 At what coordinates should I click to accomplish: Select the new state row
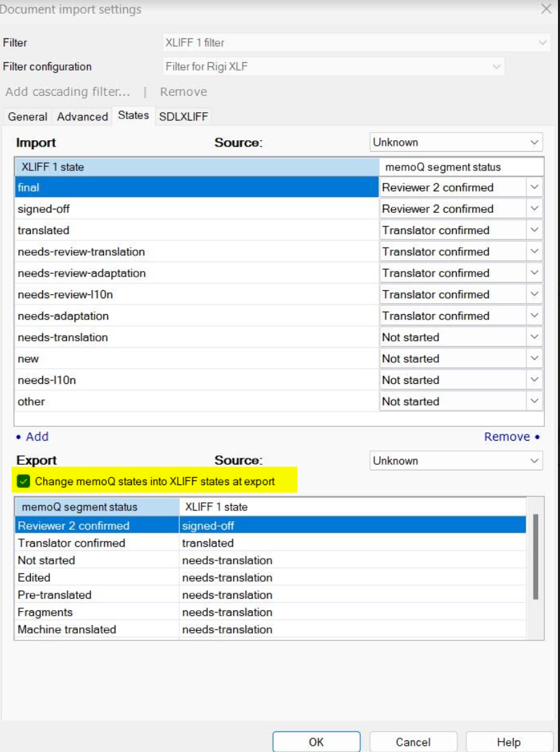[197, 359]
